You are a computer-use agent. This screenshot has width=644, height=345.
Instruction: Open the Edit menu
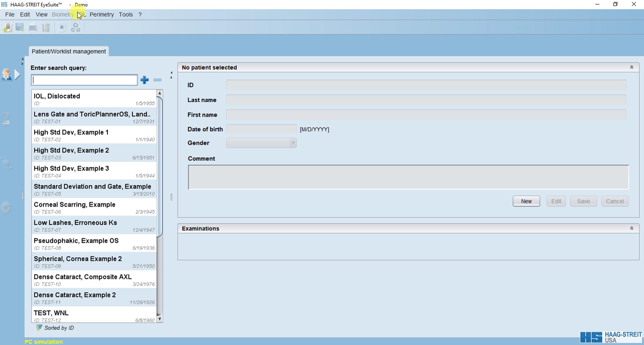(x=25, y=14)
